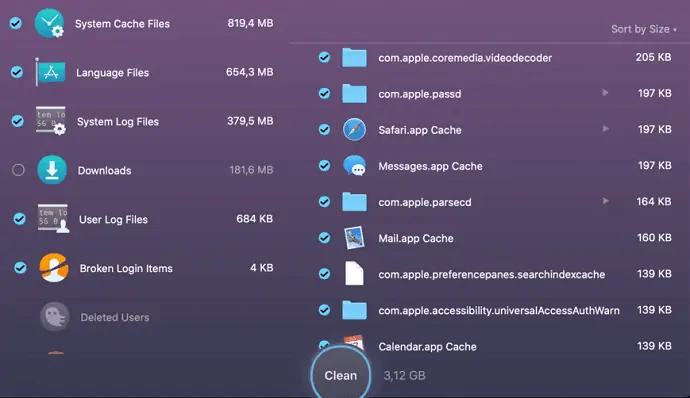Click the Safari compass icon

pyautogui.click(x=354, y=129)
